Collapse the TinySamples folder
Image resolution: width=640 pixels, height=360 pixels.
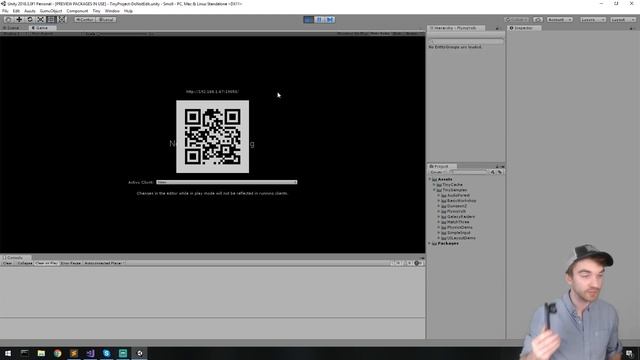(434, 190)
